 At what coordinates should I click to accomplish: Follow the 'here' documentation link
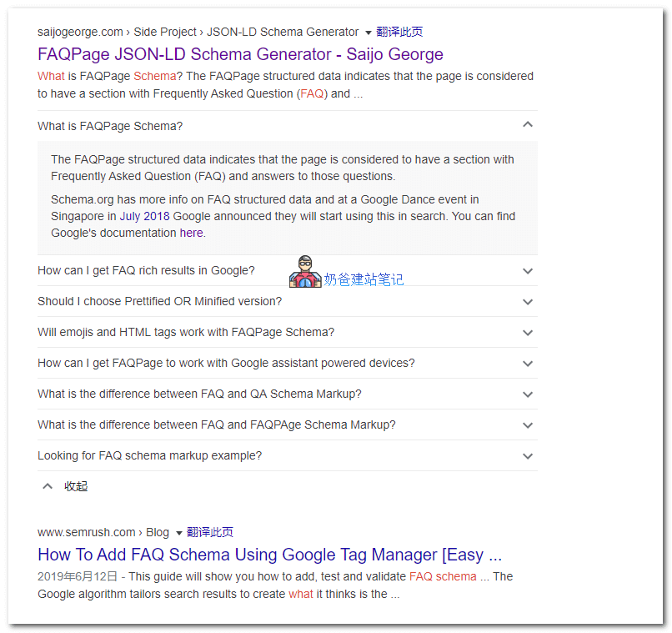[x=191, y=233]
